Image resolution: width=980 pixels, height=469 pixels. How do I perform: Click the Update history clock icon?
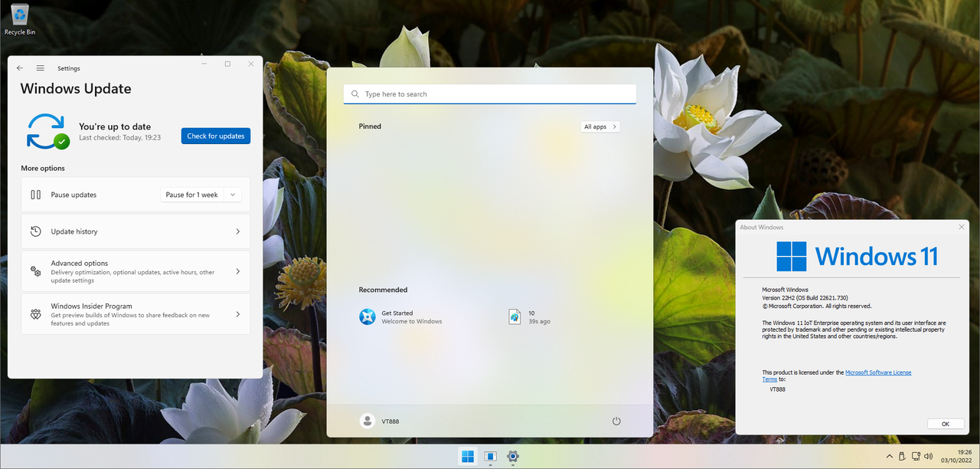click(36, 231)
